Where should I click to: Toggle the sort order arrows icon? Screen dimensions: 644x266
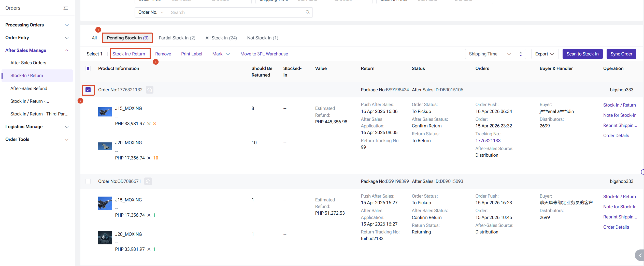[x=521, y=54]
